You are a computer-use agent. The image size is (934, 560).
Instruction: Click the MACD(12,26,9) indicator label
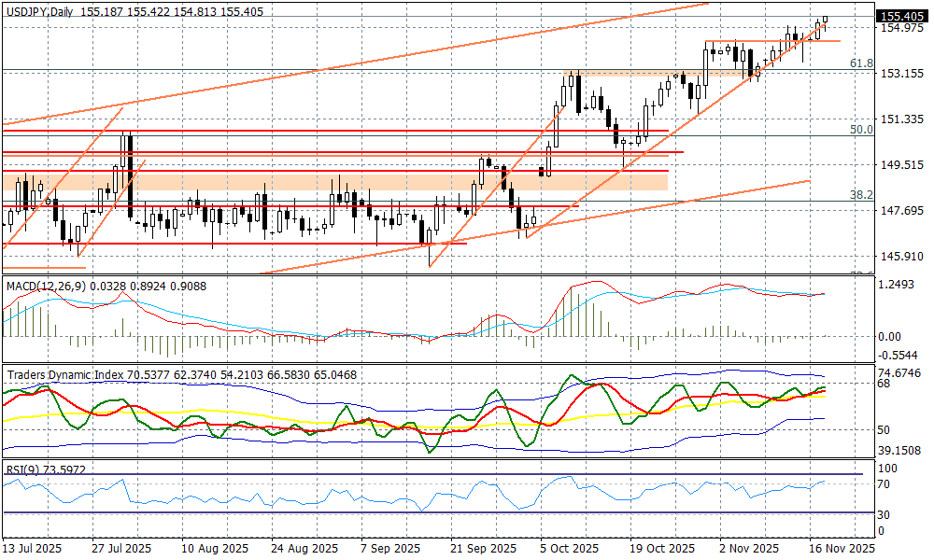[46, 285]
